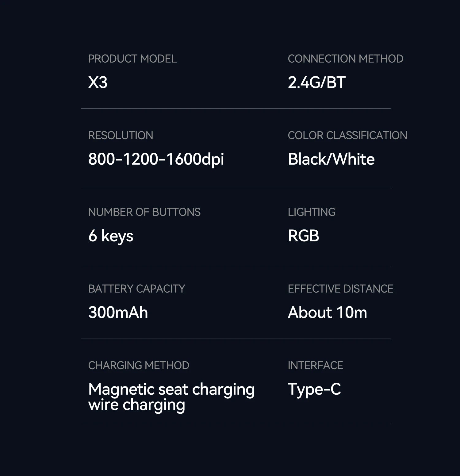Screen dimensions: 460x476
Task: Click the CHARGING METHOD label
Action: tap(139, 366)
